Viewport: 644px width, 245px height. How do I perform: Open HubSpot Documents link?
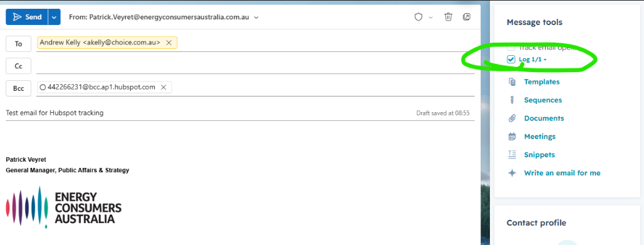pos(544,118)
